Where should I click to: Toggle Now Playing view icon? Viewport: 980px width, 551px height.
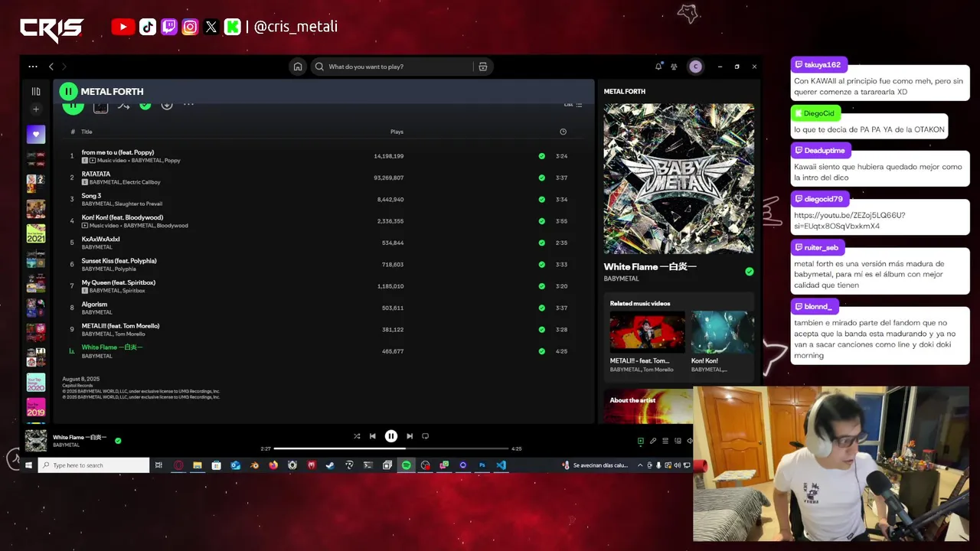(641, 441)
